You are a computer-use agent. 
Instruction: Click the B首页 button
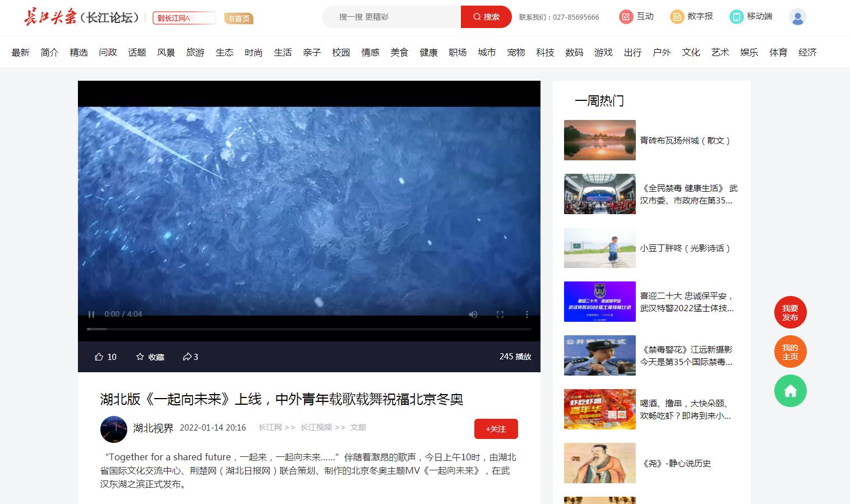(x=239, y=19)
